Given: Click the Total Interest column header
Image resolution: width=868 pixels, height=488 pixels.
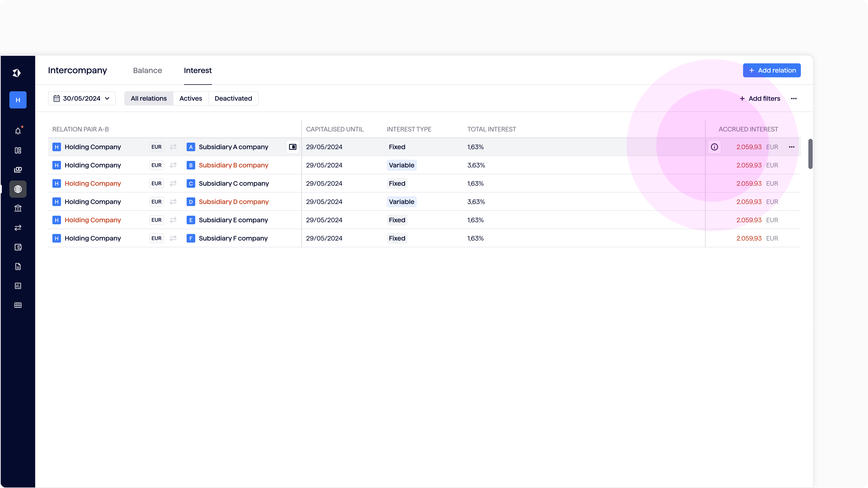Looking at the screenshot, I should 492,129.
